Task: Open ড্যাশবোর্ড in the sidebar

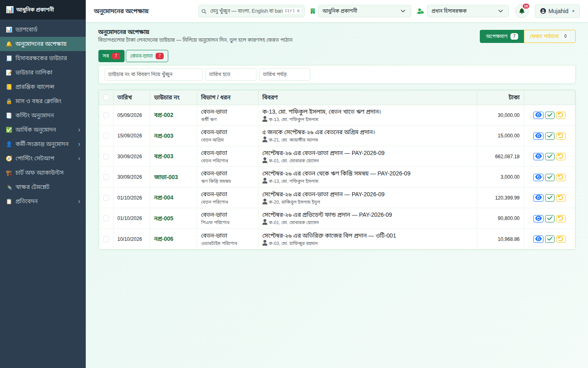Action: click(x=43, y=29)
